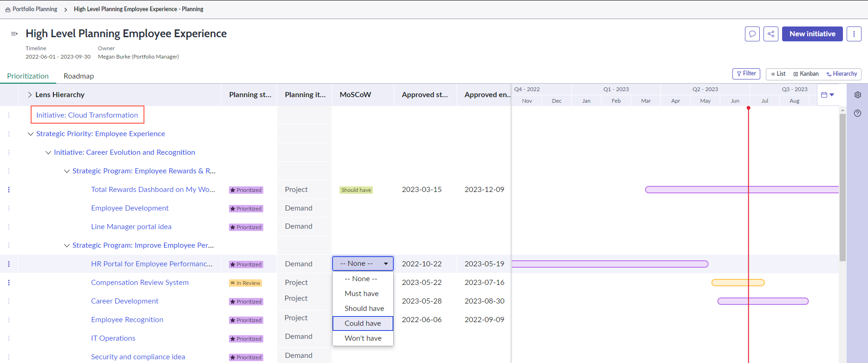Click the Portfolio Planning home icon
868x363 pixels.
point(8,9)
